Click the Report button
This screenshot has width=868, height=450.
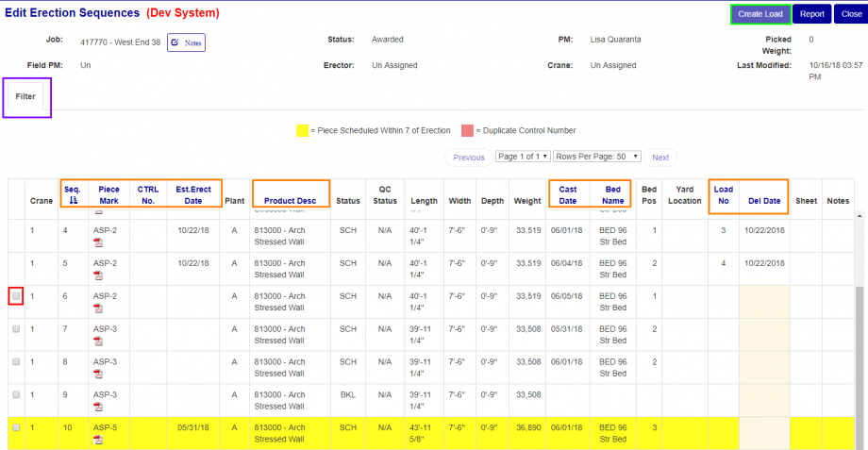tap(812, 14)
